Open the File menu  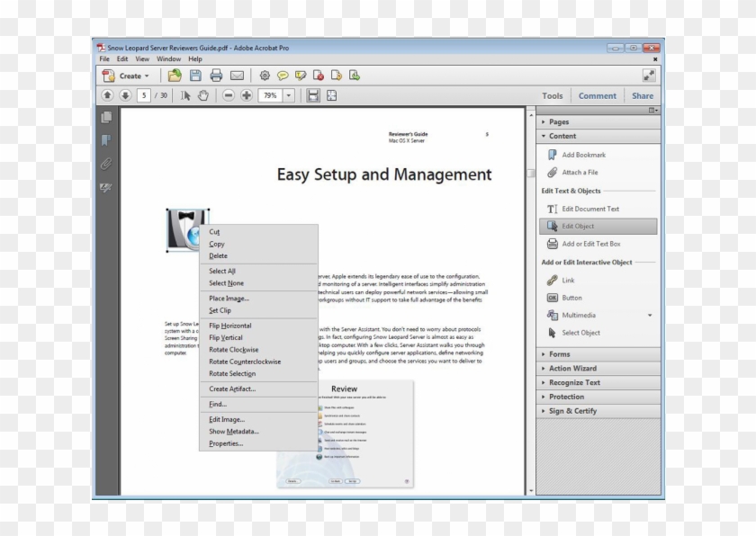pyautogui.click(x=104, y=58)
